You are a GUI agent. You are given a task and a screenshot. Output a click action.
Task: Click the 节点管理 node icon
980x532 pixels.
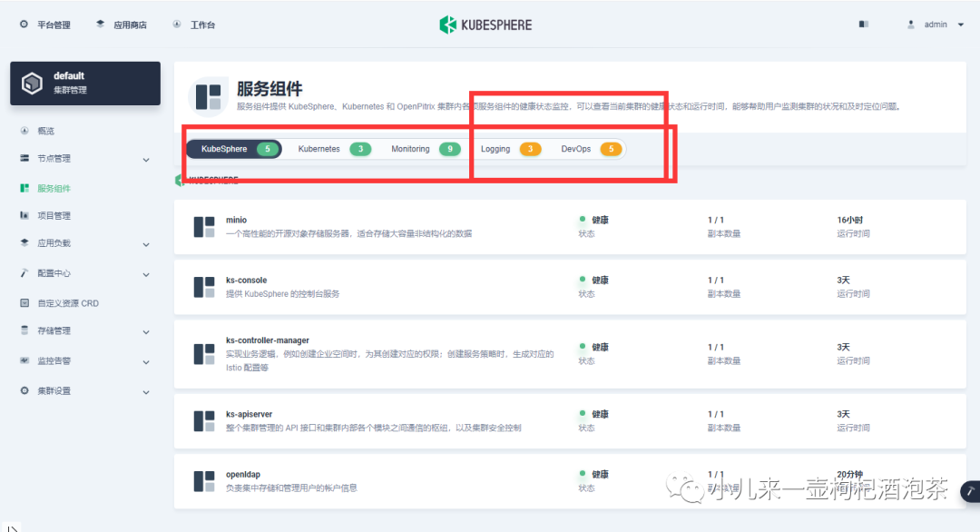[x=24, y=158]
